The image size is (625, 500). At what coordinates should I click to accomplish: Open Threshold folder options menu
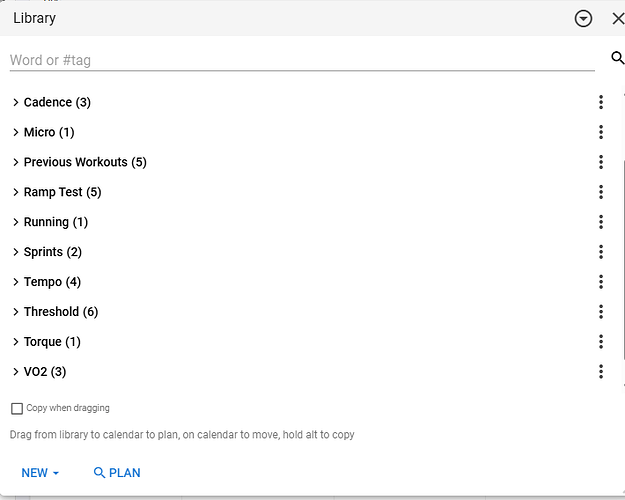pyautogui.click(x=601, y=312)
